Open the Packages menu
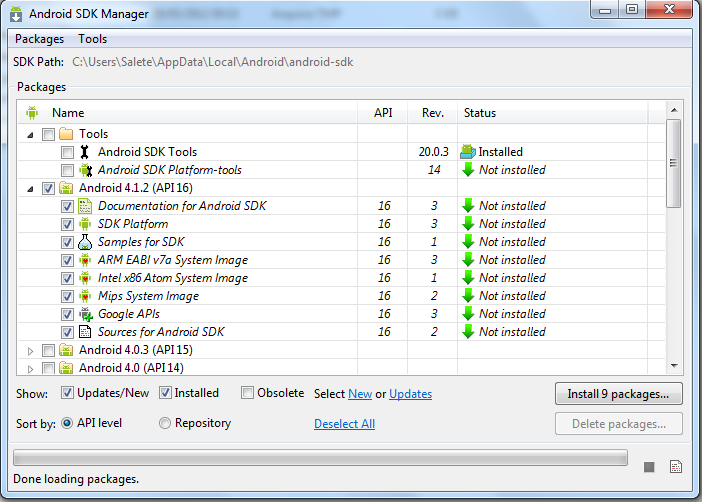The image size is (702, 502). coord(39,39)
